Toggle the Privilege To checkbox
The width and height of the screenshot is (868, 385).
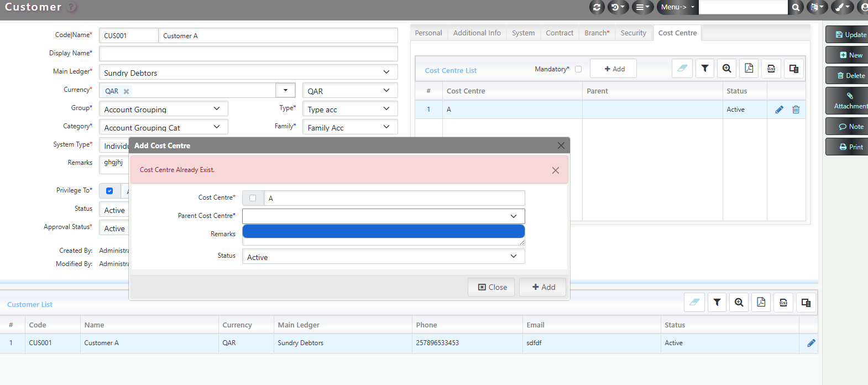click(109, 191)
